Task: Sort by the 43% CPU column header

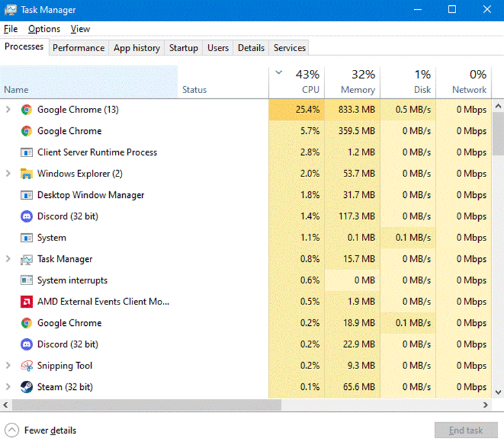Action: (297, 82)
